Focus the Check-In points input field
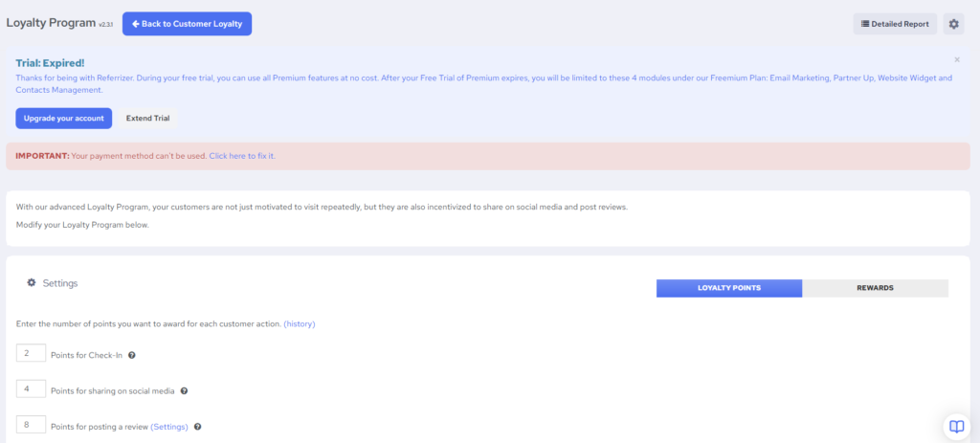This screenshot has height=443, width=980. point(31,354)
